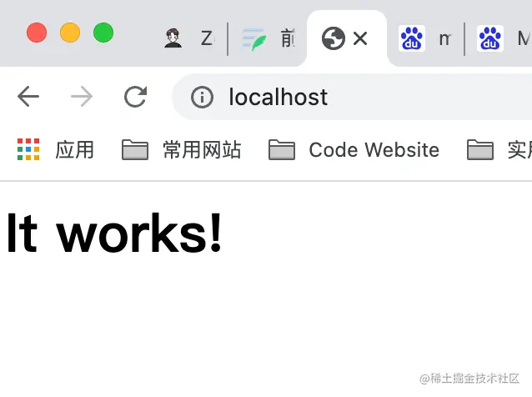Expand the partially visible 实用 bookmark folder
The width and height of the screenshot is (532, 397).
point(499,149)
